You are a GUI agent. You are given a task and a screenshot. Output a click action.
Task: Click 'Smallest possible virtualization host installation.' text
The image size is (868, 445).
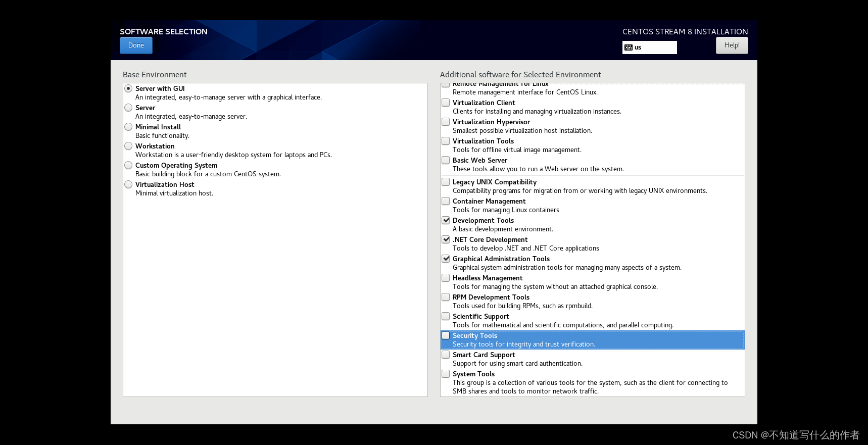[x=522, y=131]
